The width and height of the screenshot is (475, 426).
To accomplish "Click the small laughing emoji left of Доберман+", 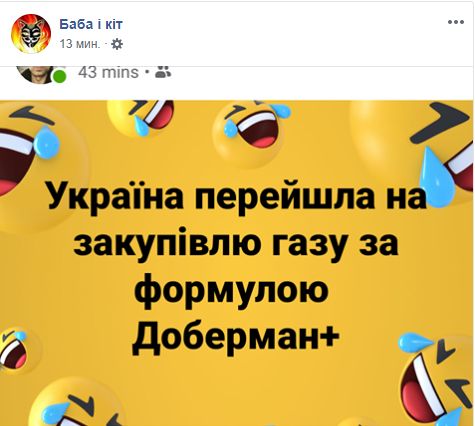I will coord(15,350).
